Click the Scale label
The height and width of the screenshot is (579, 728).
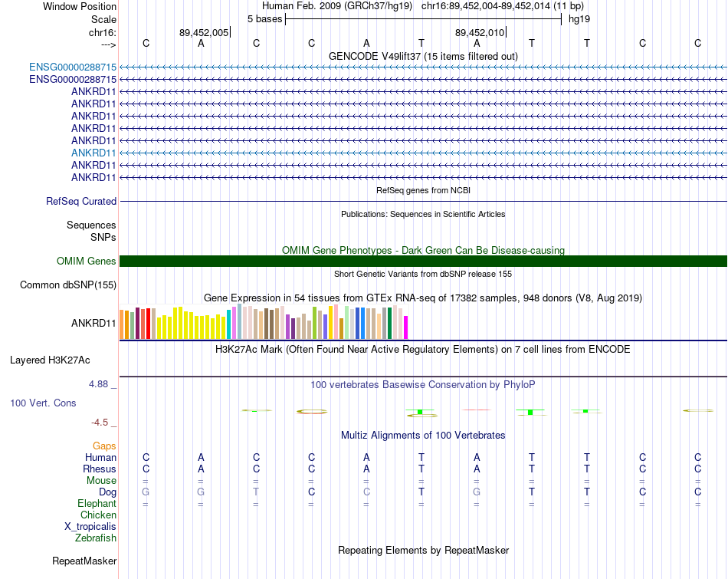pos(103,19)
